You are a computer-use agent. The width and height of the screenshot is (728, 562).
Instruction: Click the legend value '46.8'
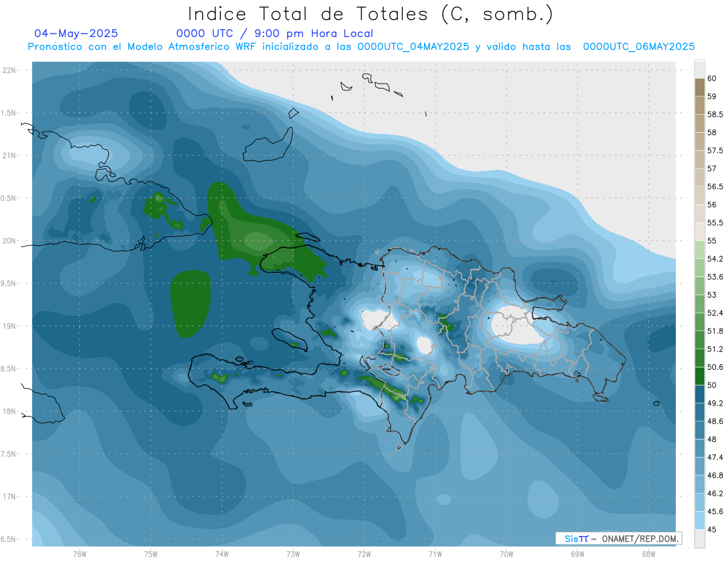pos(715,475)
